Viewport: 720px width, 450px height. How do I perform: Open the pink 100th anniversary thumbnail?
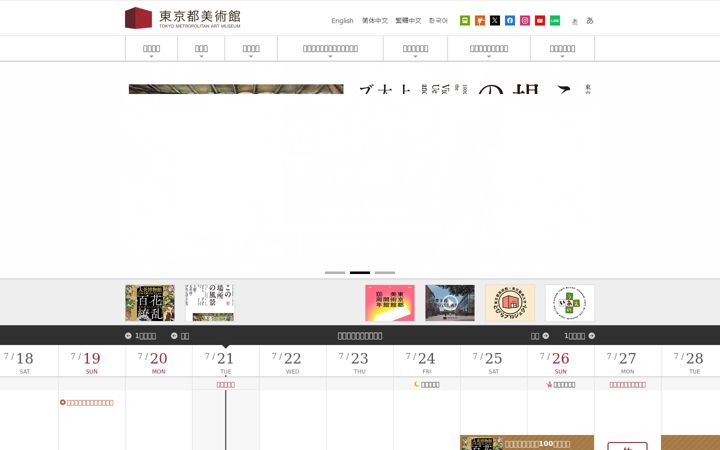coord(390,303)
